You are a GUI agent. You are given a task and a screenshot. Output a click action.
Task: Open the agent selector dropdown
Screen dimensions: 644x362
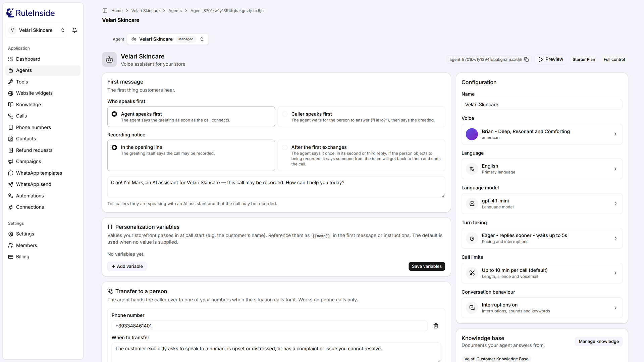[168, 39]
